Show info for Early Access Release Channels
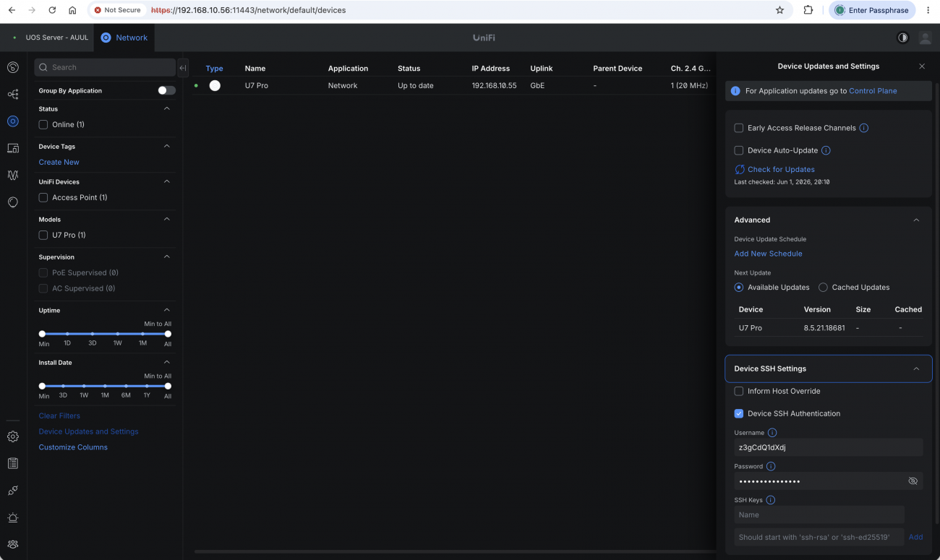 click(864, 128)
